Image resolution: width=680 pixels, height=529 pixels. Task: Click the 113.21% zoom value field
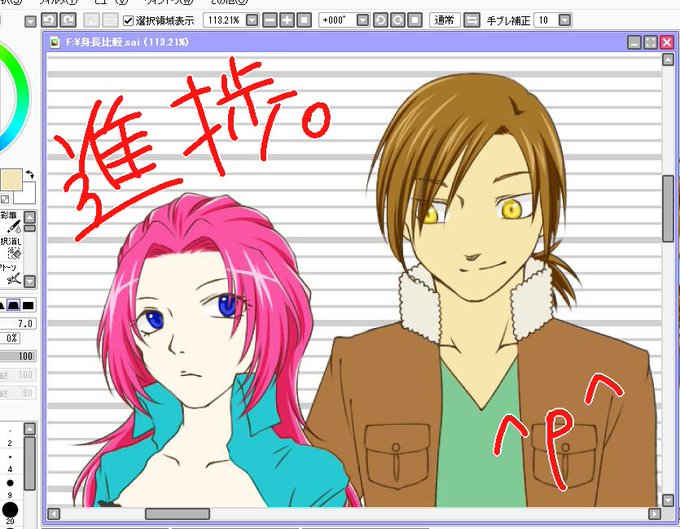224,20
